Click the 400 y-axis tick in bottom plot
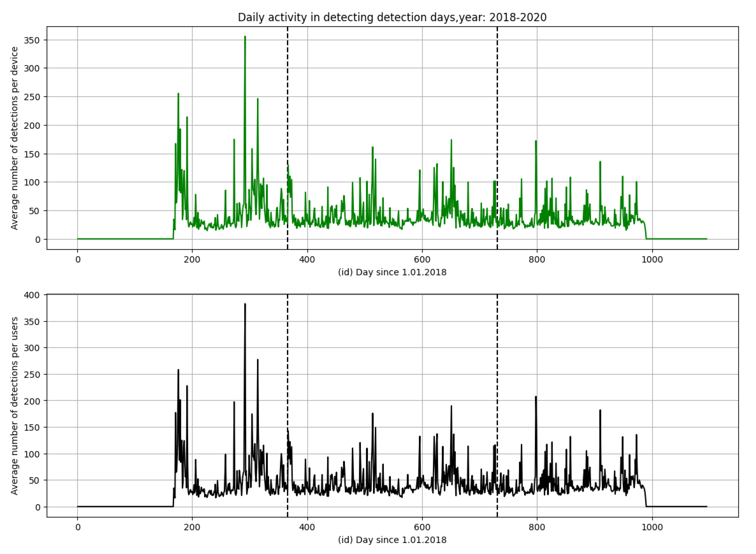The image size is (756, 554). [x=32, y=295]
